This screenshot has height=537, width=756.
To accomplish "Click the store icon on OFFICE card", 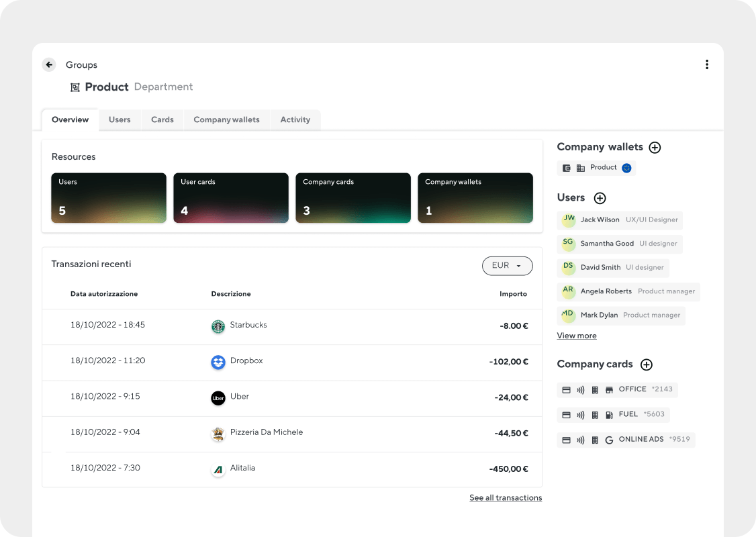I will pyautogui.click(x=609, y=390).
